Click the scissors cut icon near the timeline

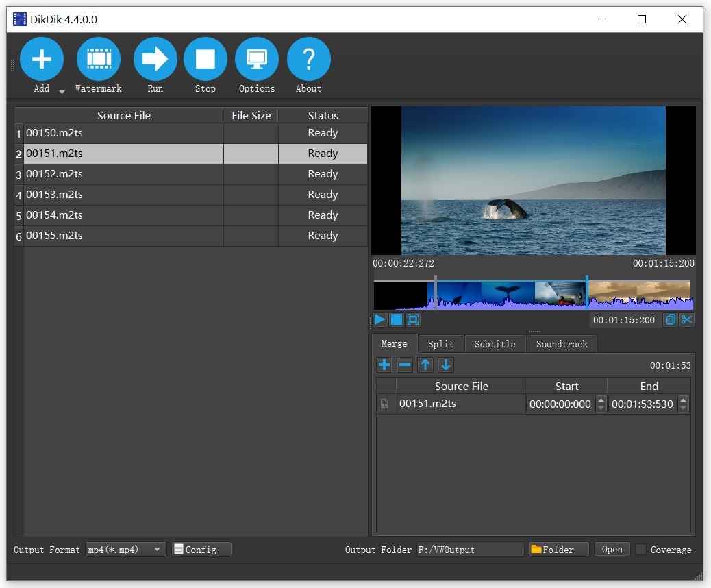point(686,319)
